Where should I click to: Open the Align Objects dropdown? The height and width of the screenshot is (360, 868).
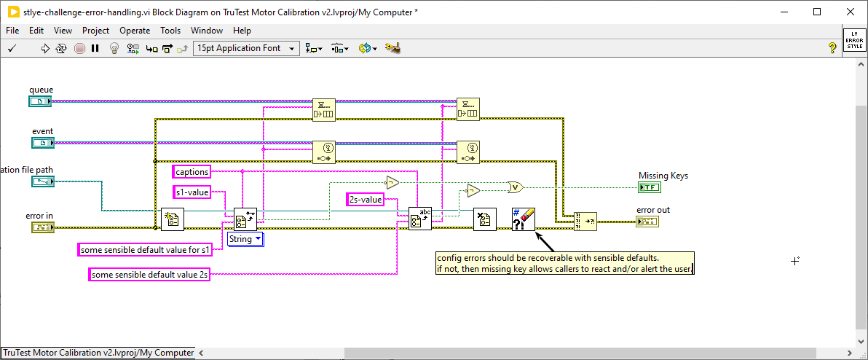click(x=314, y=49)
